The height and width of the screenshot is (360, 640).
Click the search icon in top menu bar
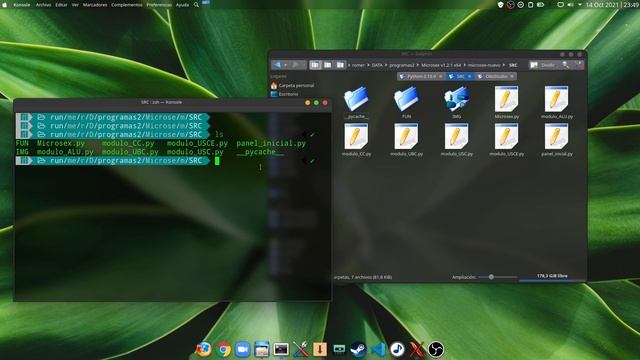(196, 5)
